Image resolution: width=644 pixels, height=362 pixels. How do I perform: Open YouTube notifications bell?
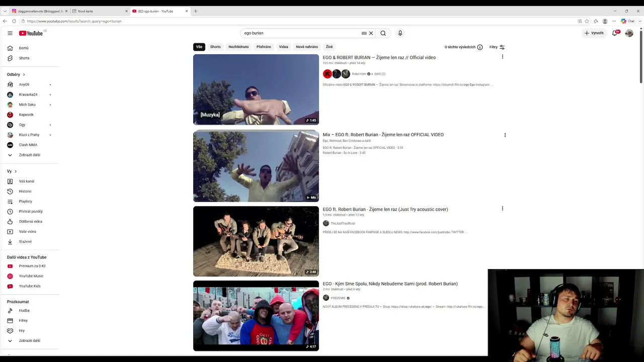click(x=615, y=33)
